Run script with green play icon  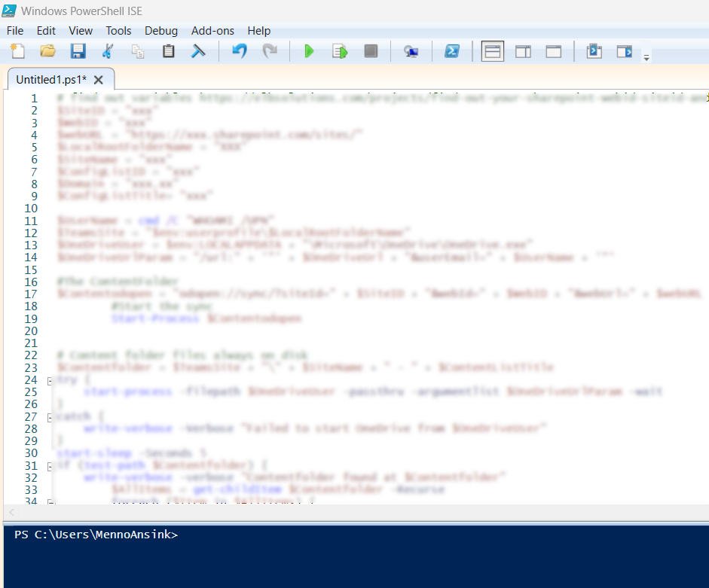pyautogui.click(x=309, y=51)
